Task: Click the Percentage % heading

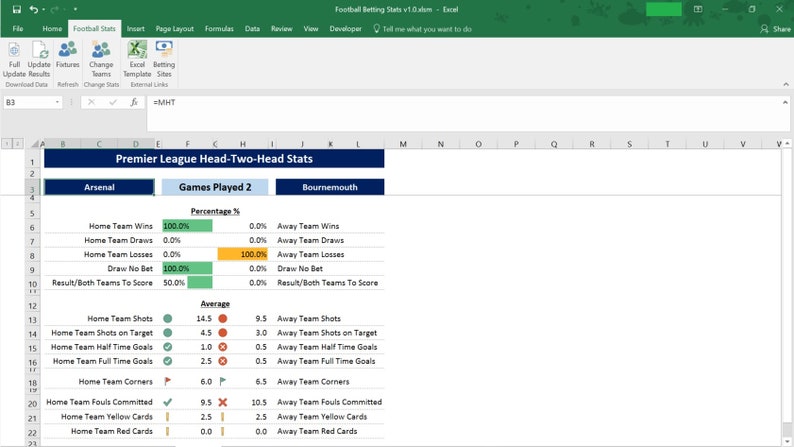Action: [x=215, y=211]
